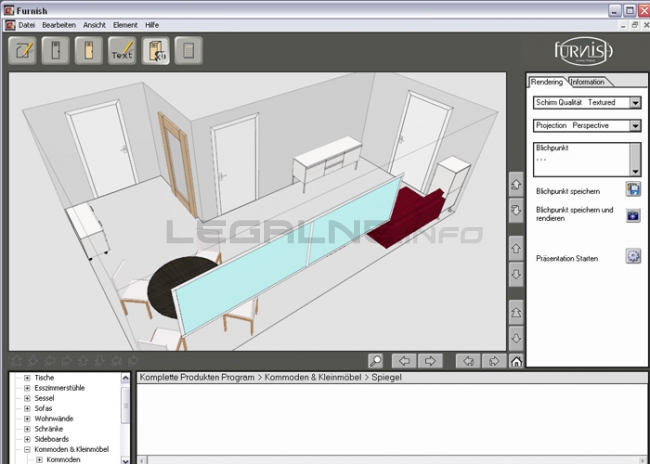Switch to the Rendering tab
The height and width of the screenshot is (464, 650).
[x=547, y=82]
